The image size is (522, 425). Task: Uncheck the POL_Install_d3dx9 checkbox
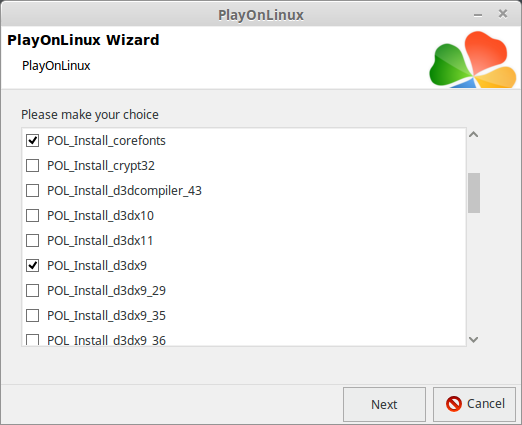click(x=32, y=266)
